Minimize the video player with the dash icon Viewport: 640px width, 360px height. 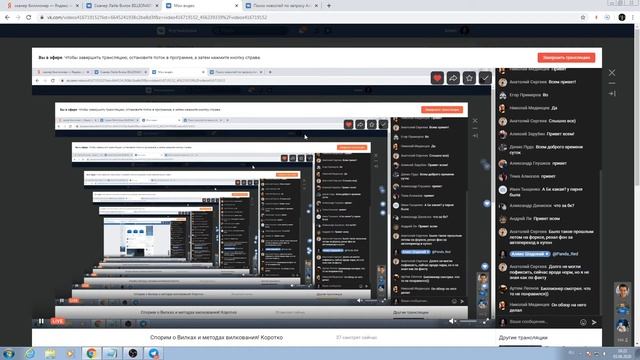(x=612, y=83)
